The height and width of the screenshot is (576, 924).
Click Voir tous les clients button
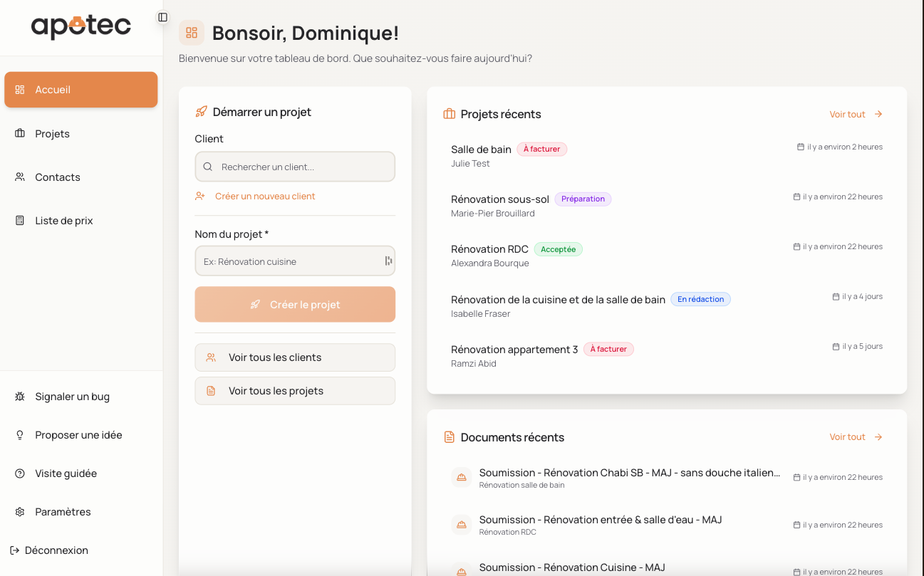click(295, 357)
